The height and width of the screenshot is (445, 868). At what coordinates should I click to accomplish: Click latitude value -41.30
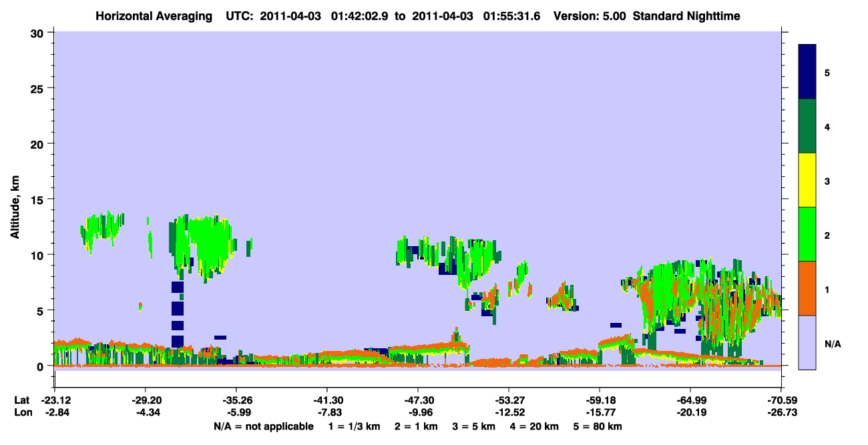pos(327,400)
